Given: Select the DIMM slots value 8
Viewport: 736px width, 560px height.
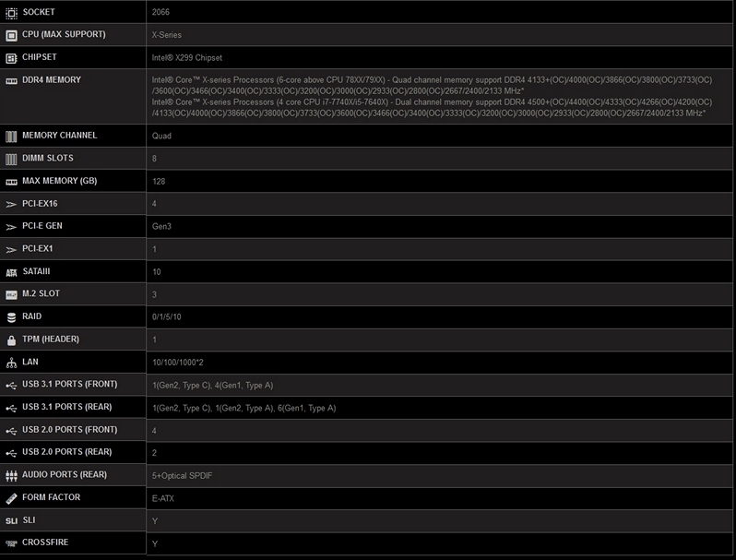Looking at the screenshot, I should coord(154,159).
